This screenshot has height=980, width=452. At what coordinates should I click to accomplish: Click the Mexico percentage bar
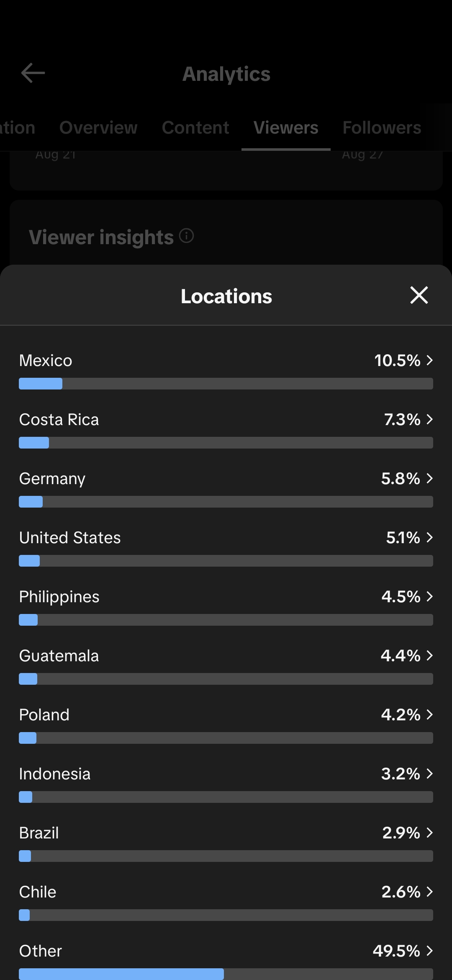[x=226, y=384]
